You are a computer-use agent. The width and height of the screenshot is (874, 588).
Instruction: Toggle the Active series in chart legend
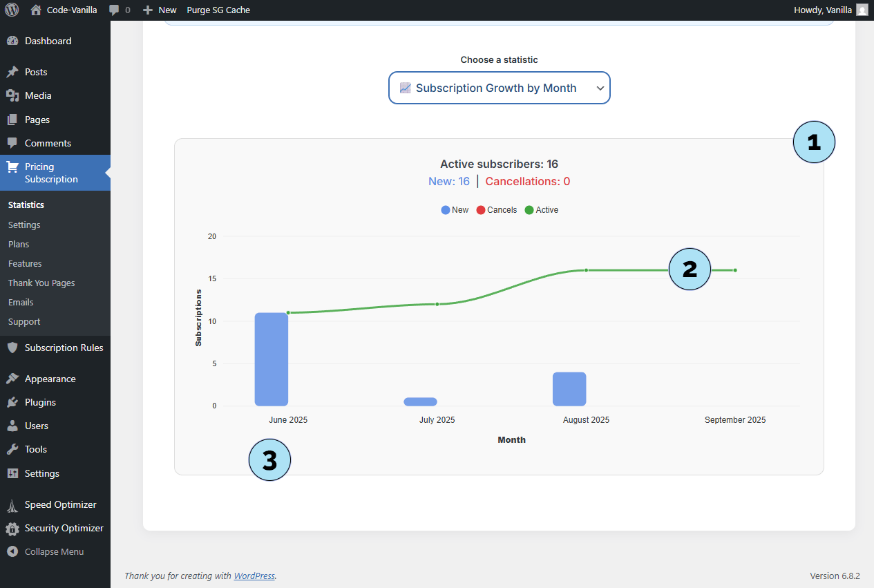[x=542, y=210]
